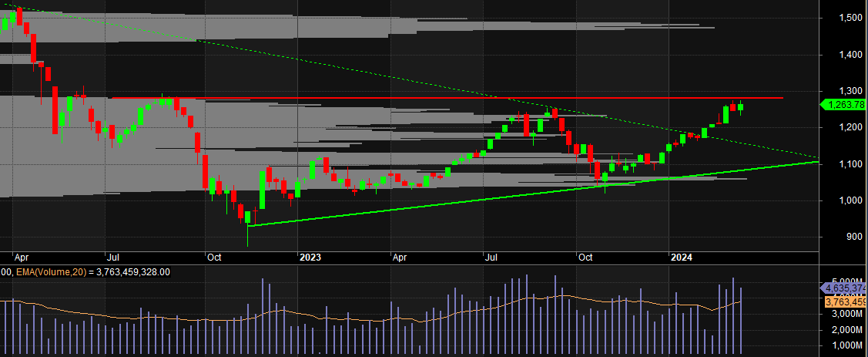
Task: Click the current price label 1,263.78
Action: (x=845, y=105)
